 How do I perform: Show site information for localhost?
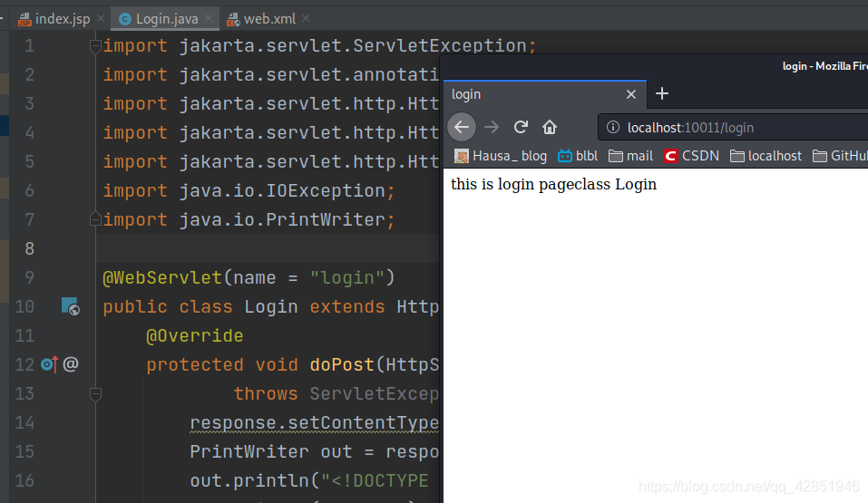point(613,128)
